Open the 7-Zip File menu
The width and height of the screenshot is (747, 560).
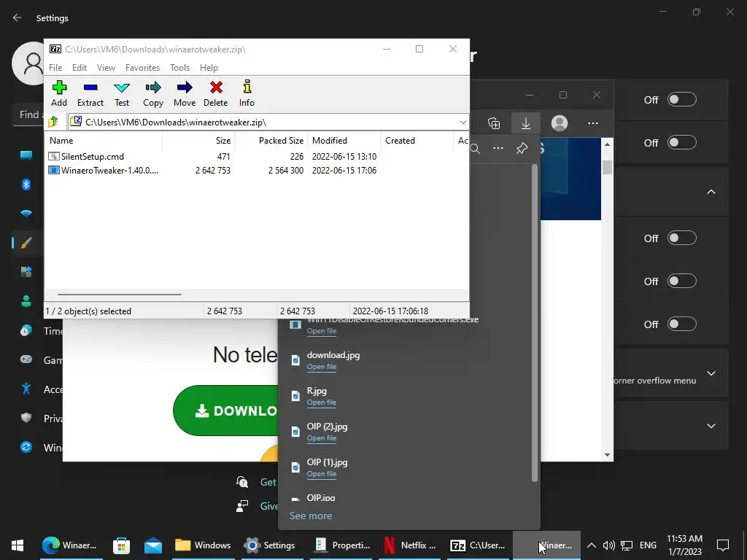click(55, 68)
